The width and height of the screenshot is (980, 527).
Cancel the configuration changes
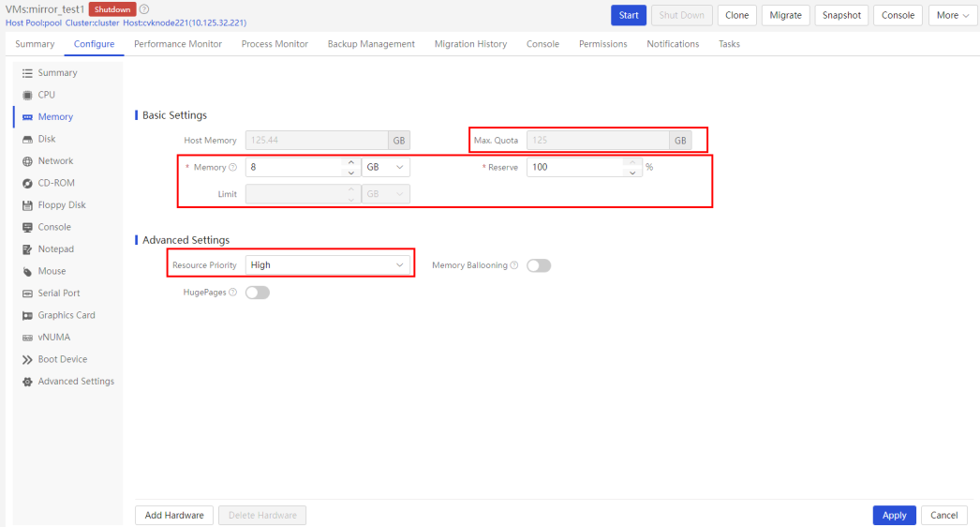tap(943, 515)
